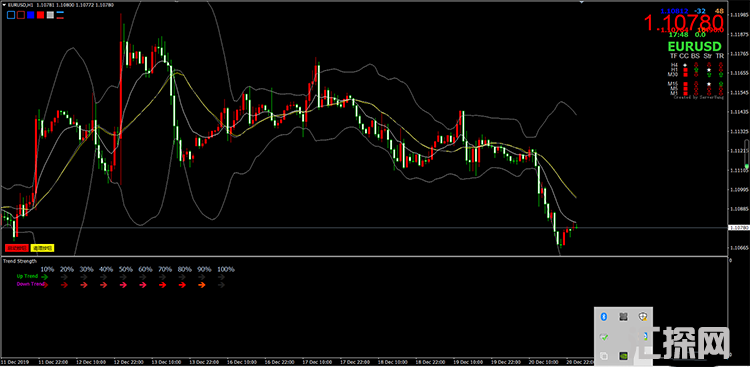Click the Bluetooth icon in the system tray
The height and width of the screenshot is (367, 750).
coord(604,316)
